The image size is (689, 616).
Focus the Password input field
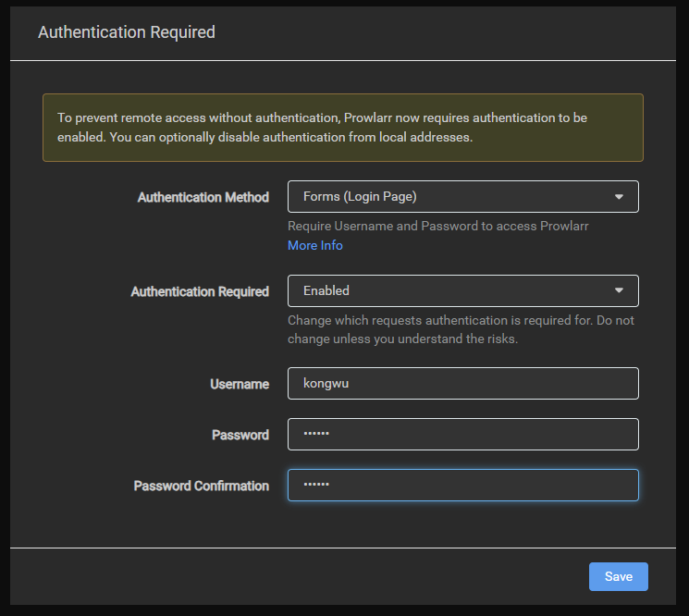tap(463, 434)
